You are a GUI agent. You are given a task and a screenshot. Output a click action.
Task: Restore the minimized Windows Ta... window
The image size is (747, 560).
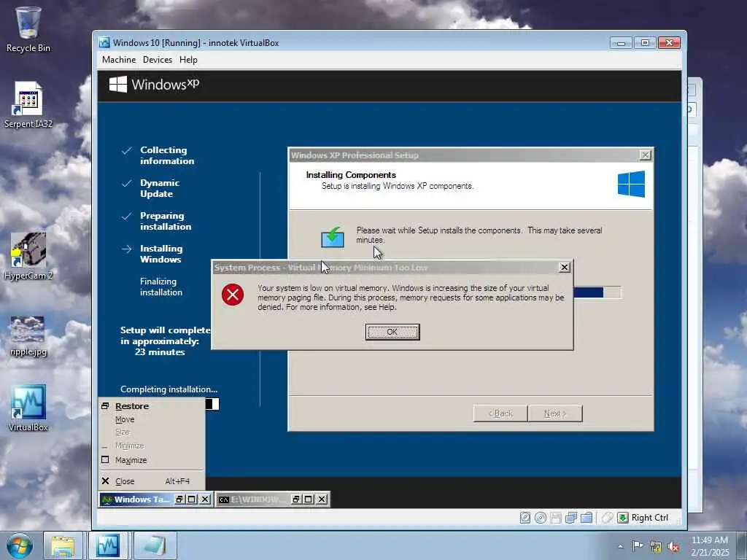(x=179, y=499)
